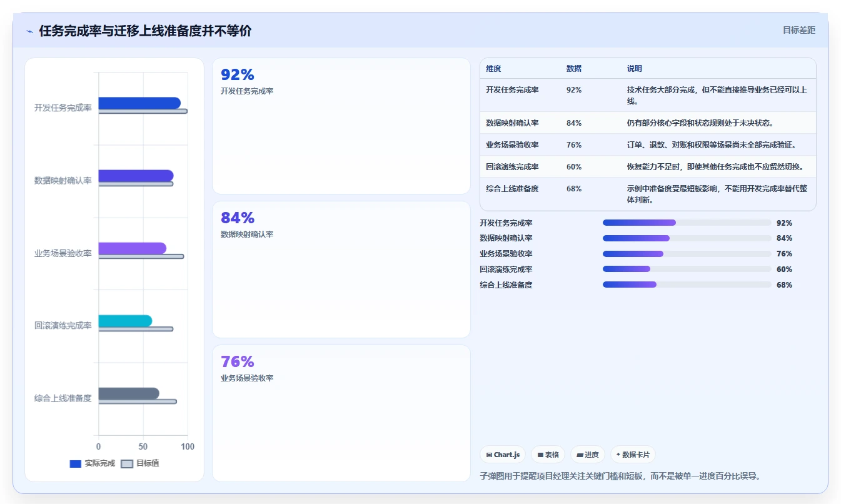Click the 综合上线准备度 progress bar
This screenshot has width=841, height=504.
(x=687, y=285)
